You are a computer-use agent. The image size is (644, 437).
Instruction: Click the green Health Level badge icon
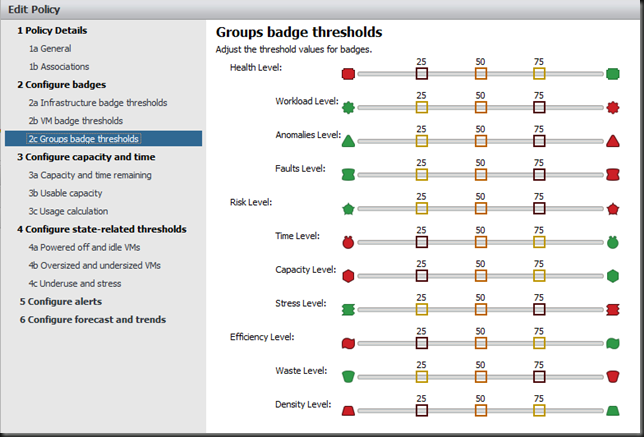613,74
